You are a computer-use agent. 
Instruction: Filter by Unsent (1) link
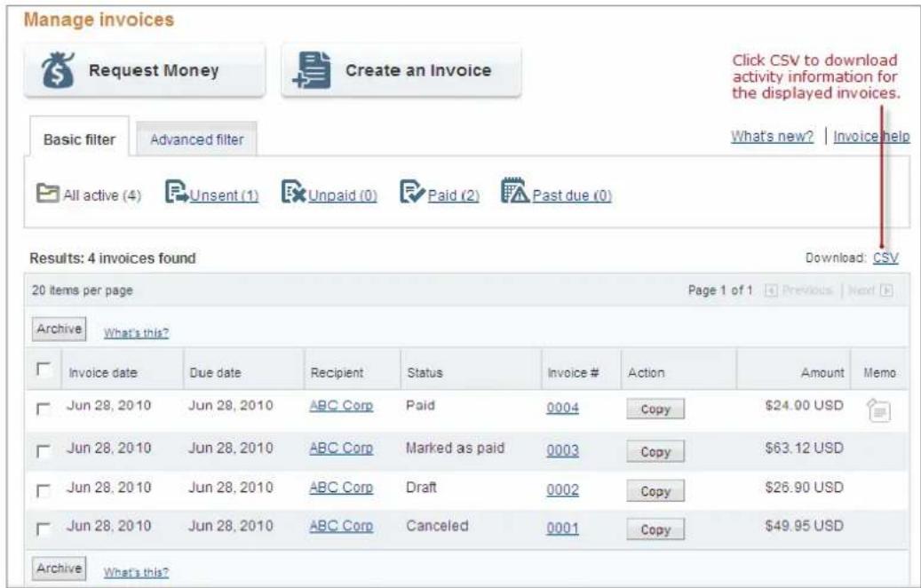coord(225,195)
